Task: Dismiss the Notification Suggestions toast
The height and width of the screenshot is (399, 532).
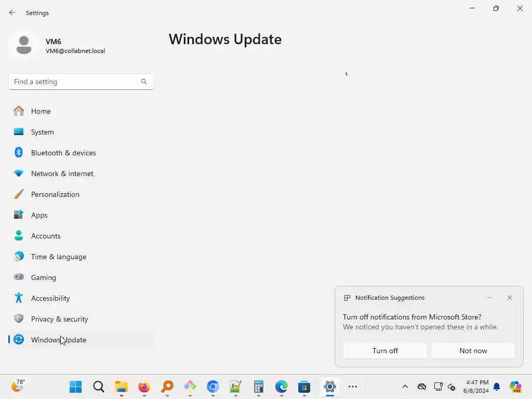Action: 509,298
